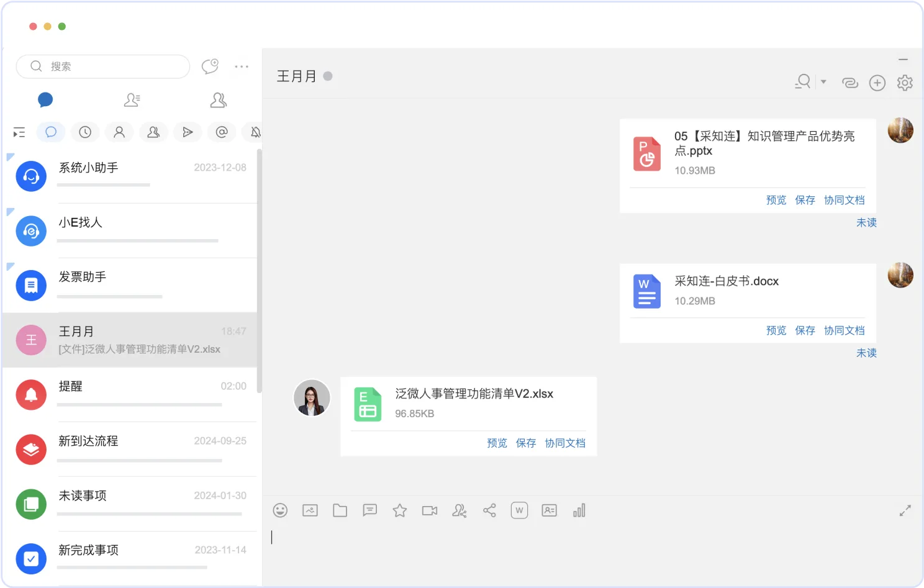Viewport: 924px width, 588px height.
Task: Send a file with folder icon
Action: [340, 510]
